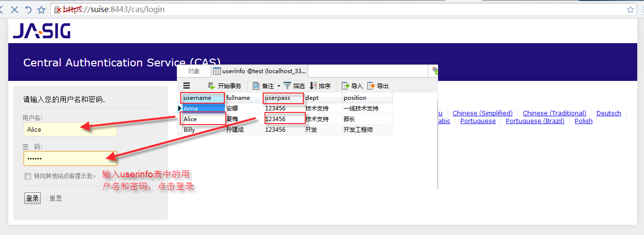Switch to the 对象 tab
The image size is (644, 235).
click(194, 71)
